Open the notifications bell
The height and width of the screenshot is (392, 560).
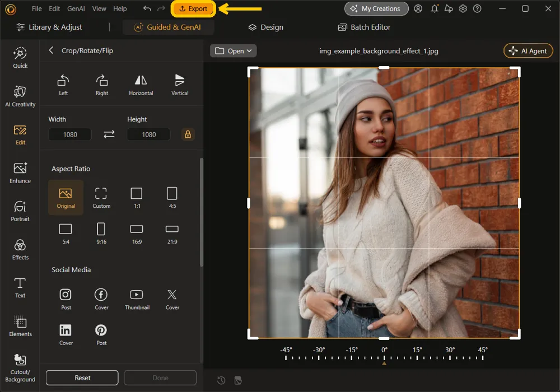point(435,8)
